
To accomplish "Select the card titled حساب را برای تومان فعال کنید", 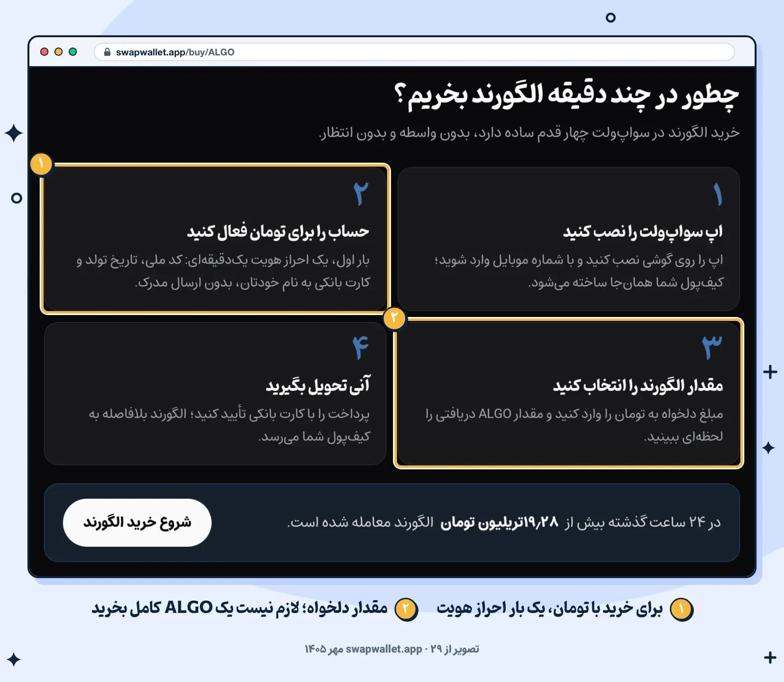I will coord(215,239).
